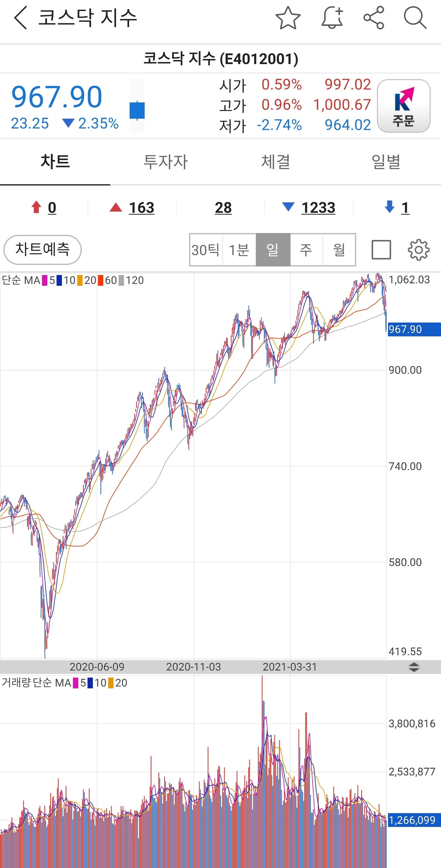Open the 일별 tab
The height and width of the screenshot is (868, 441).
pos(386,162)
